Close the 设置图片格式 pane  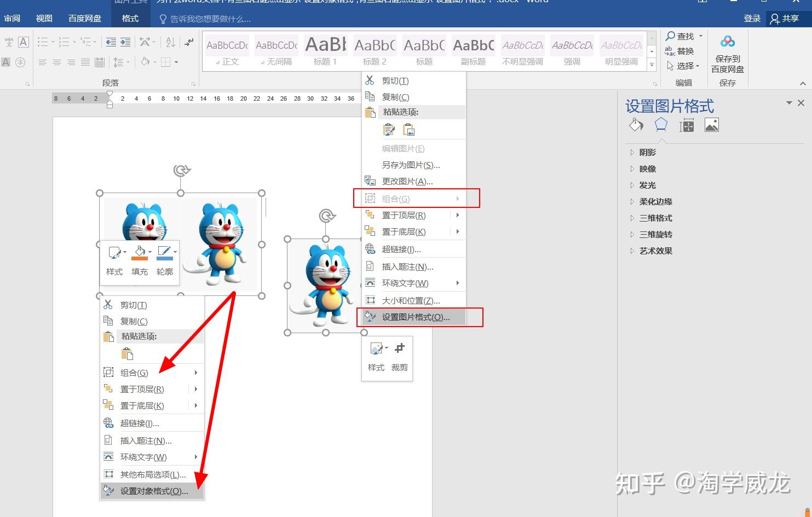801,103
